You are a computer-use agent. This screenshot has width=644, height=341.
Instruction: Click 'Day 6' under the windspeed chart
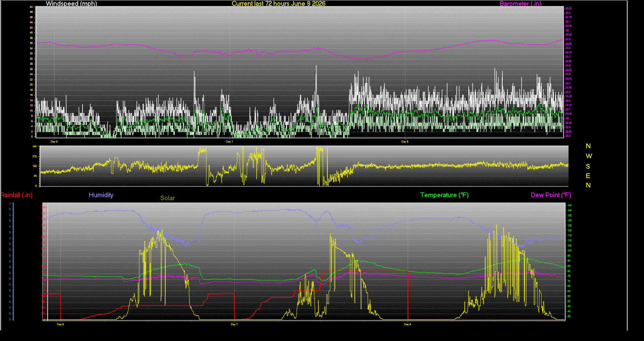[x=54, y=141]
